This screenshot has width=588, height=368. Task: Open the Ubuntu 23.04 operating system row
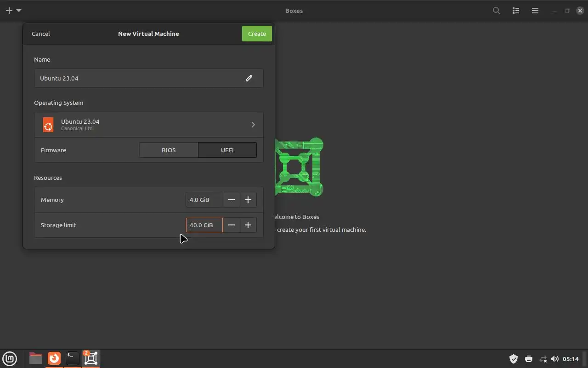tap(148, 125)
